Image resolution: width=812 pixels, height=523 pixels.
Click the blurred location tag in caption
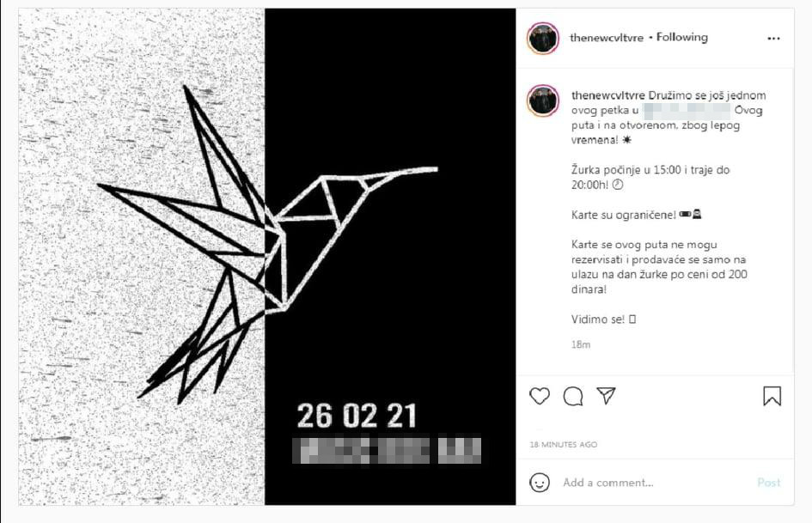(x=687, y=110)
